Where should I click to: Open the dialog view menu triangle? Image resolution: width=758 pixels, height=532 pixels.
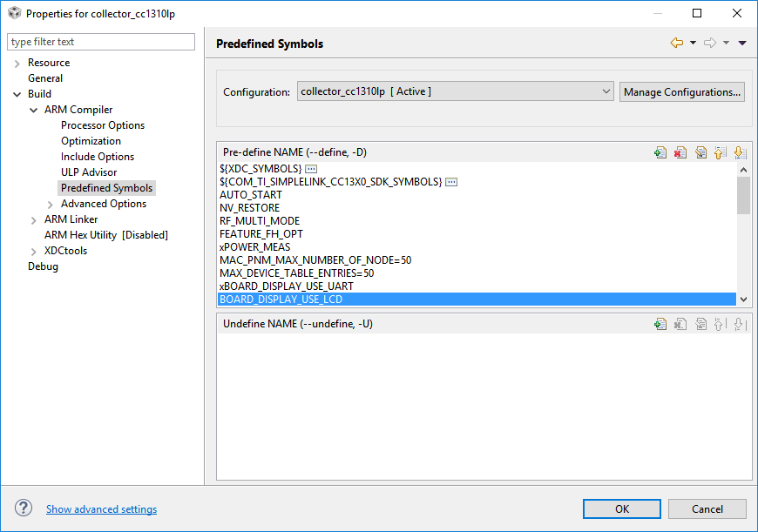pos(741,43)
